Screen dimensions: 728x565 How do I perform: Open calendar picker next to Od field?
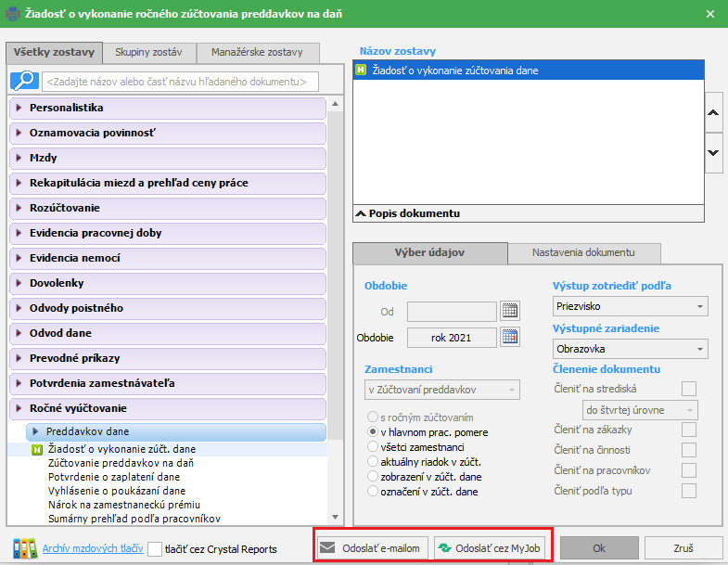(510, 311)
